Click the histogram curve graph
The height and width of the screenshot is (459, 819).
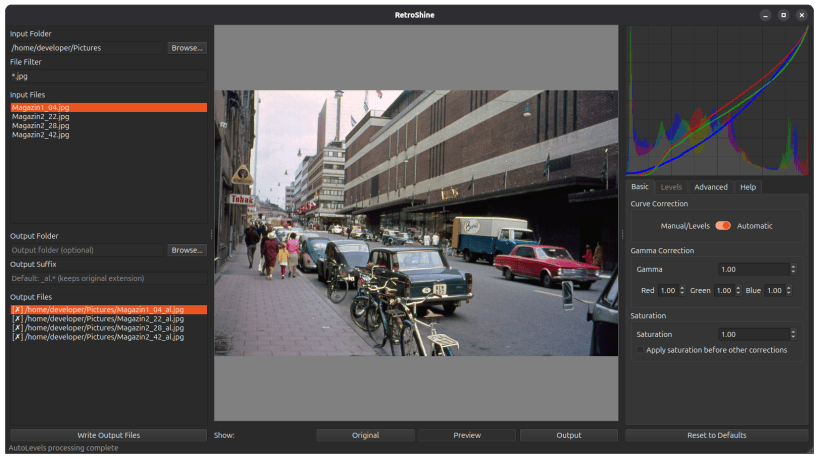click(716, 100)
